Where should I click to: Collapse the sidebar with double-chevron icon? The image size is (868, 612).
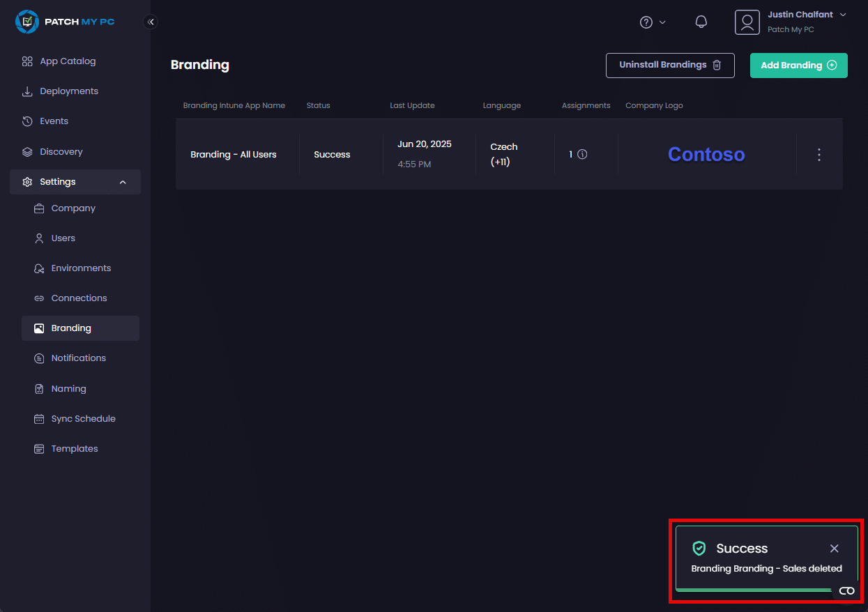pyautogui.click(x=151, y=22)
